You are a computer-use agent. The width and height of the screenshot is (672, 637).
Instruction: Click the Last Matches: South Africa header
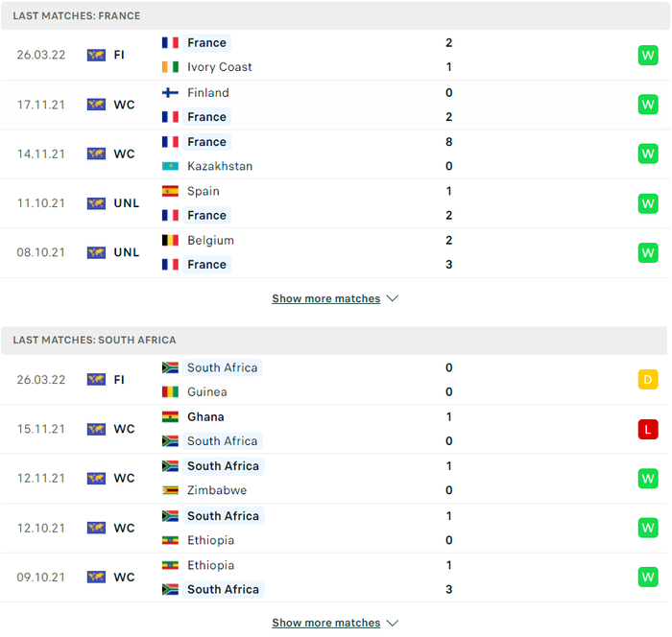tap(94, 341)
